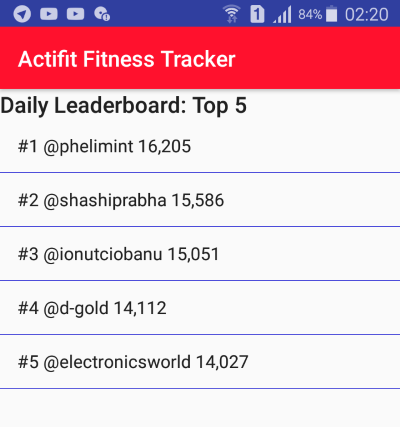Tap the battery icon
This screenshot has height=427, width=400.
pos(331,14)
